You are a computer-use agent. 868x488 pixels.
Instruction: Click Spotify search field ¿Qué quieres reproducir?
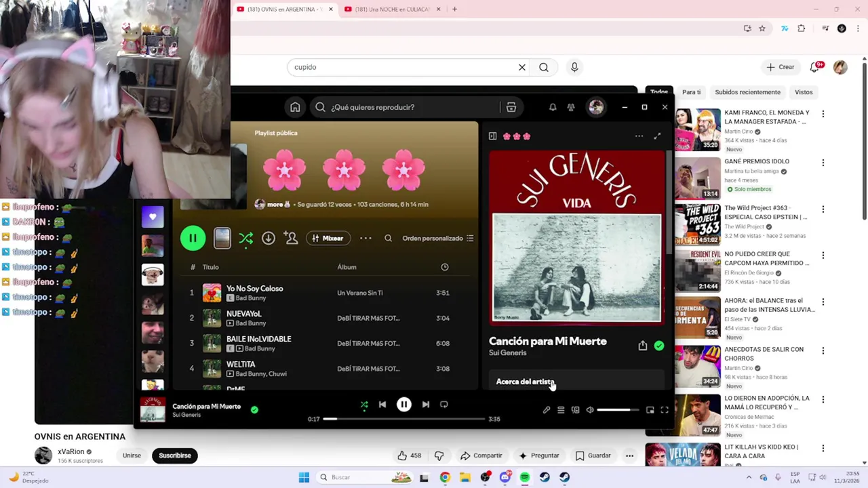[x=406, y=107]
